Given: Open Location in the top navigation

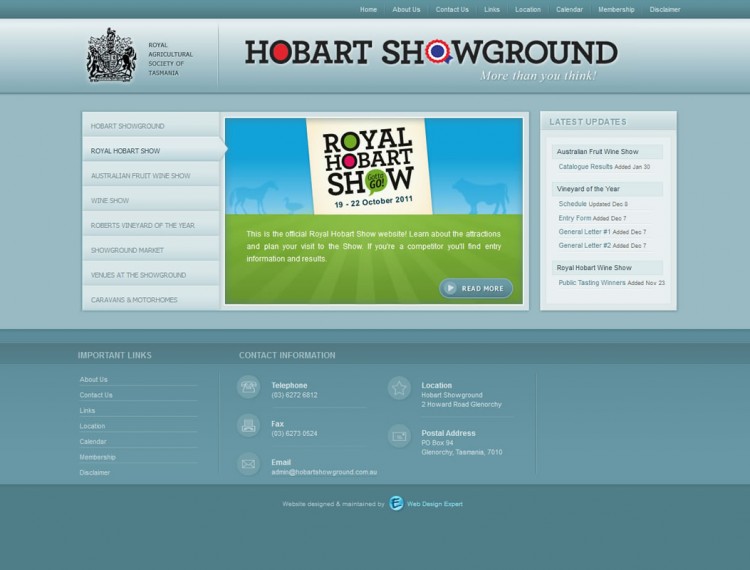Looking at the screenshot, I should (x=528, y=10).
